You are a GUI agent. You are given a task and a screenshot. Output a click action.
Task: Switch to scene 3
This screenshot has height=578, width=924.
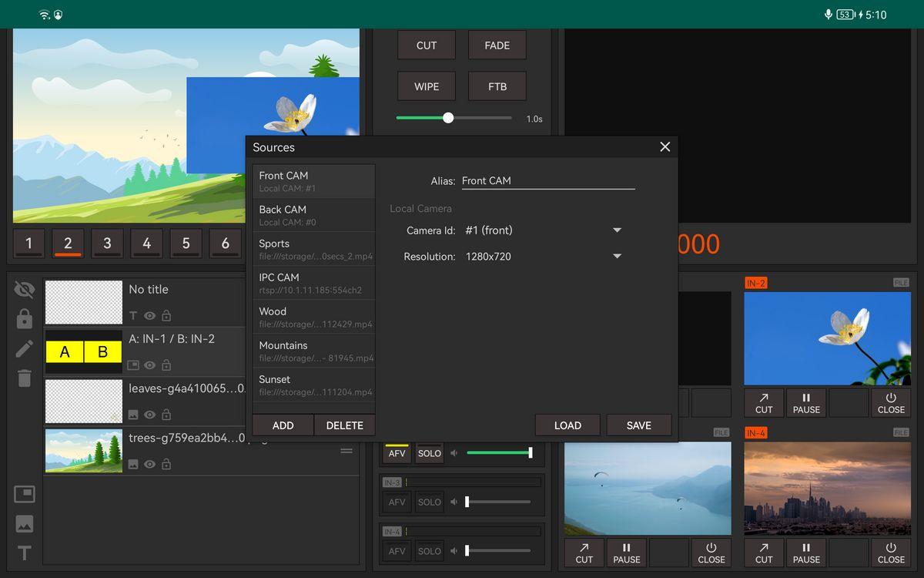click(x=107, y=244)
